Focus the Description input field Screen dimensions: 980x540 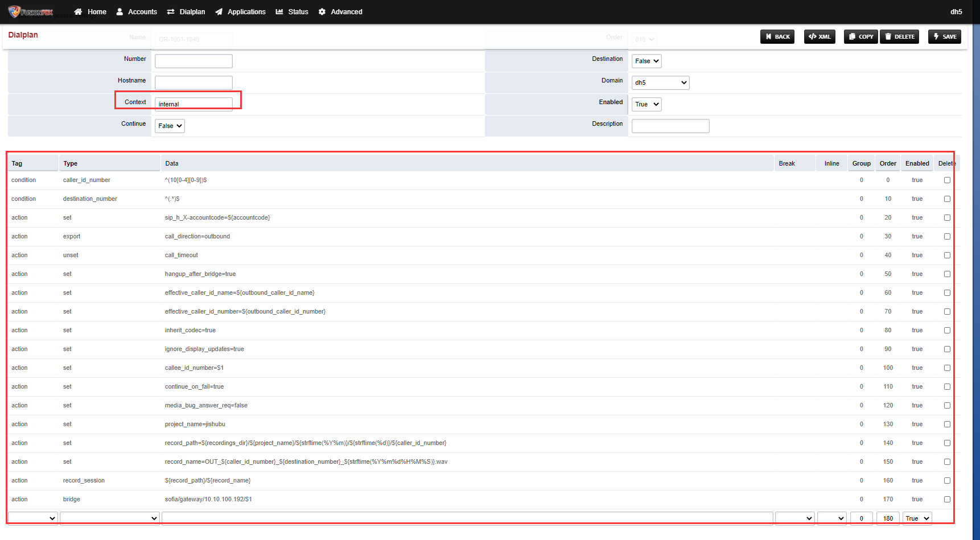tap(670, 126)
